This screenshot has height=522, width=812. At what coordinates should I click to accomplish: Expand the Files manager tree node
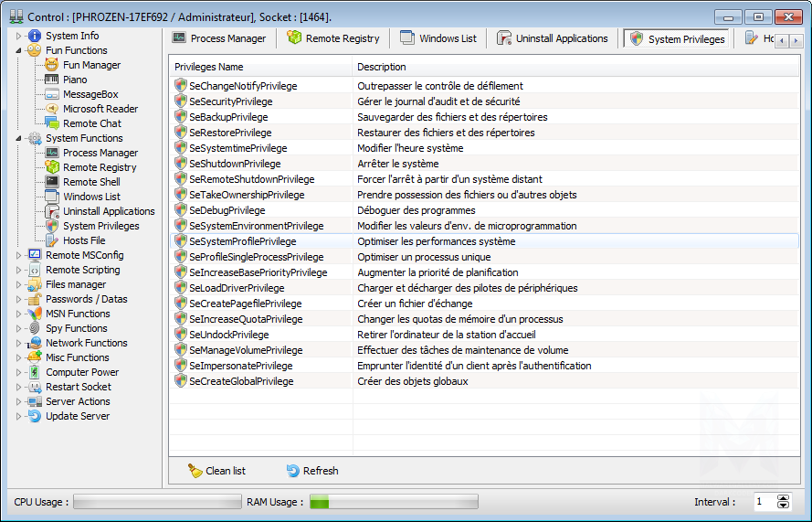[x=19, y=284]
